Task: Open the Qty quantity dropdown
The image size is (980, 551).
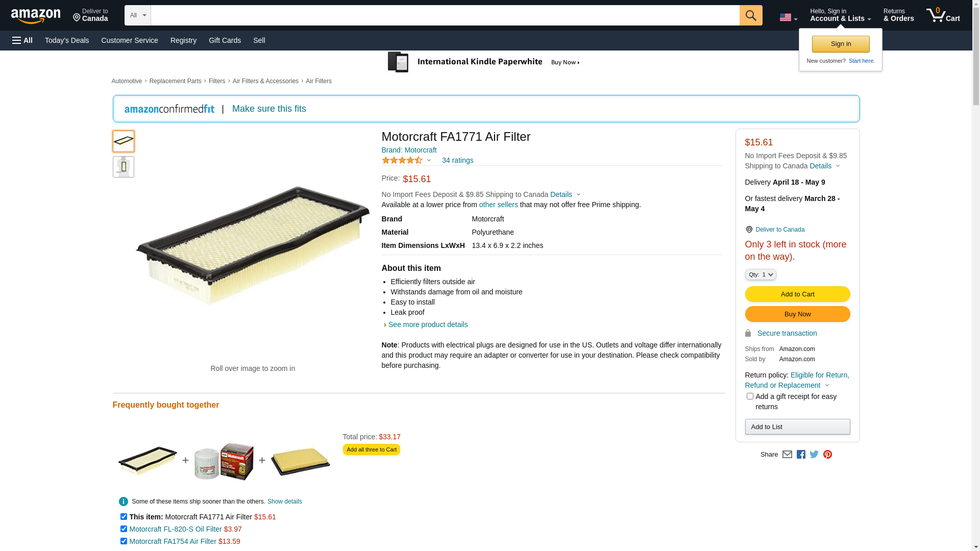Action: click(x=761, y=274)
